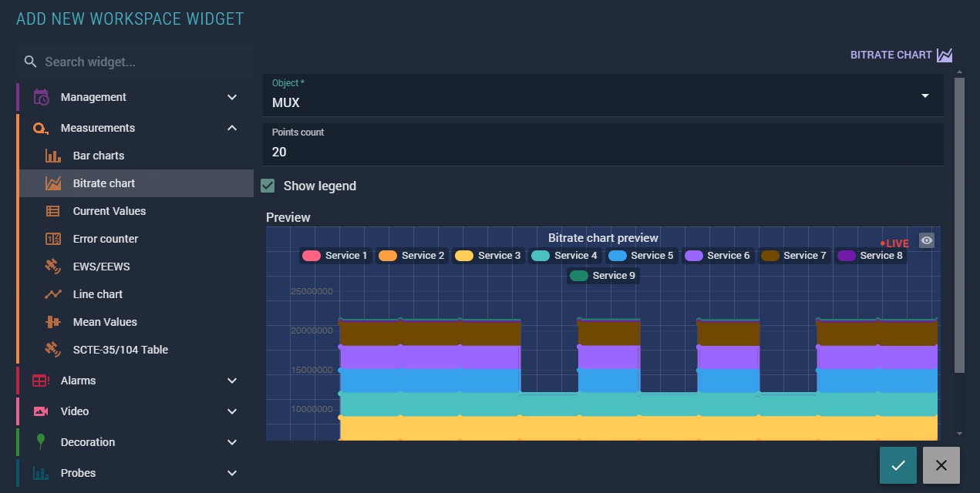980x493 pixels.
Task: Click the Bitrate Chart header icon
Action: 945,55
